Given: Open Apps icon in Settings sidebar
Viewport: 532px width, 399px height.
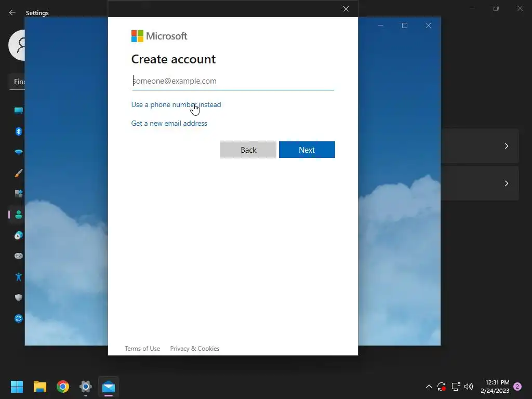Looking at the screenshot, I should pyautogui.click(x=19, y=194).
